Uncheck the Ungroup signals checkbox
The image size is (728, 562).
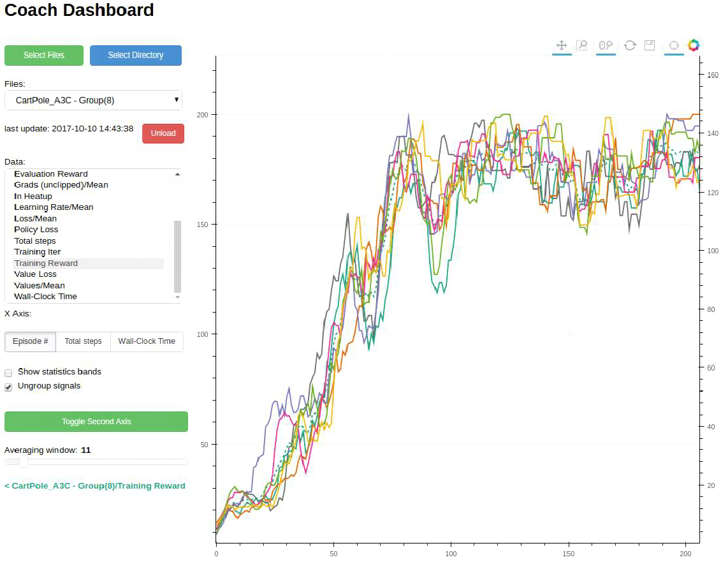click(9, 387)
